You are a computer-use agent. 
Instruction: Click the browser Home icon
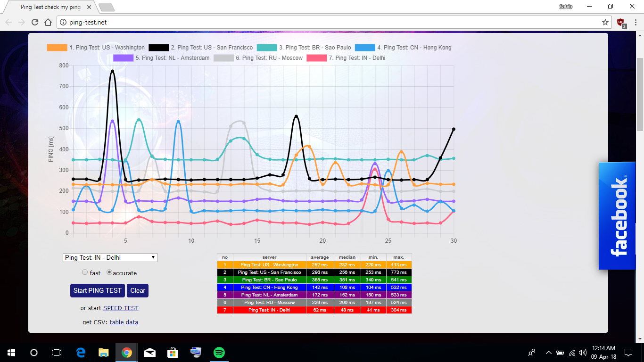pos(48,22)
